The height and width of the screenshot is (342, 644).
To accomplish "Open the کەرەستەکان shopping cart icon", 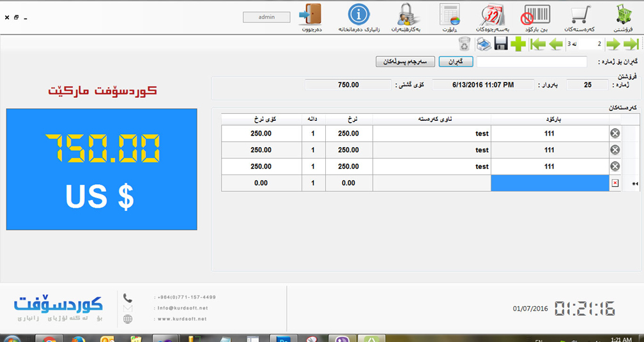I will click(x=579, y=15).
